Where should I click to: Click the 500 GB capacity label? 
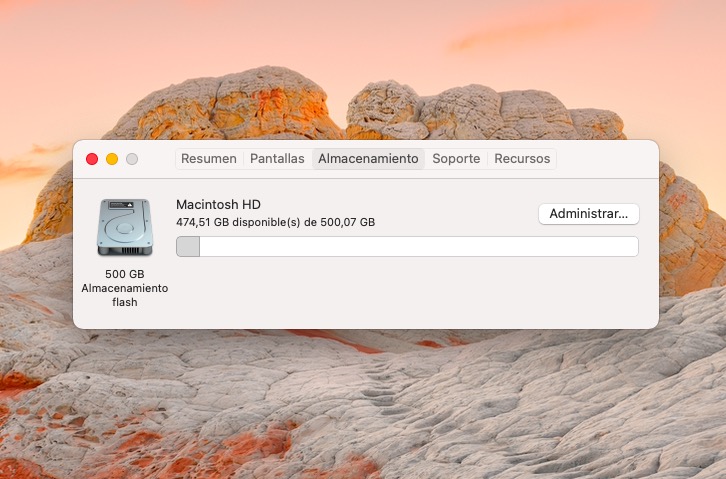tap(124, 274)
